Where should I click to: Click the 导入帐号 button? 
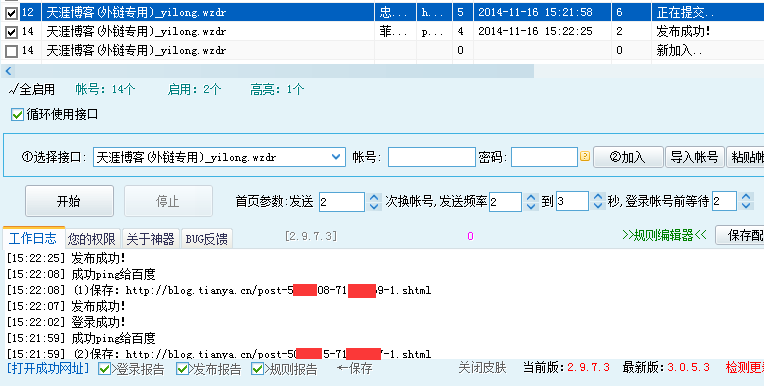694,157
